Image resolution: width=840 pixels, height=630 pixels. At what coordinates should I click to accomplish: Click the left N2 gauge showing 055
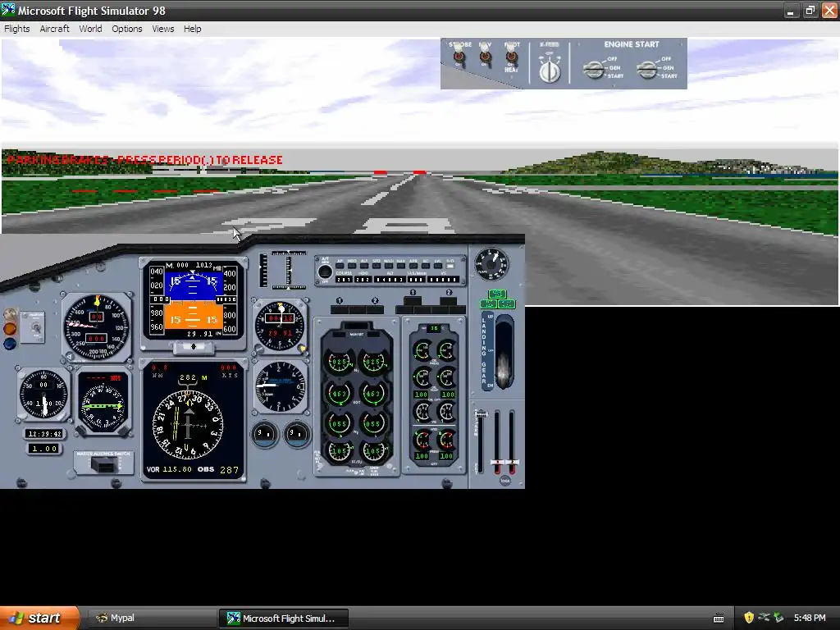(340, 423)
